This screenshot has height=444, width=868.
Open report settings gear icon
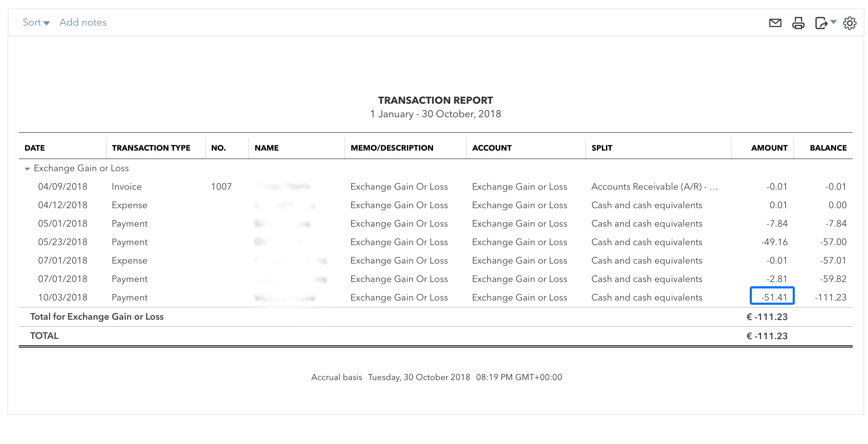(850, 23)
